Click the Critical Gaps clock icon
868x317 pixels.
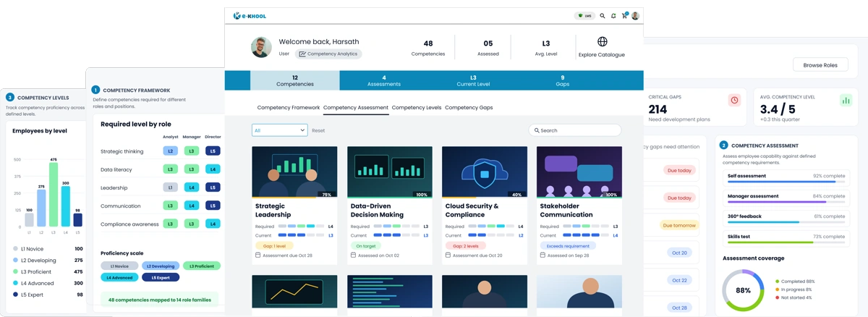pos(734,100)
